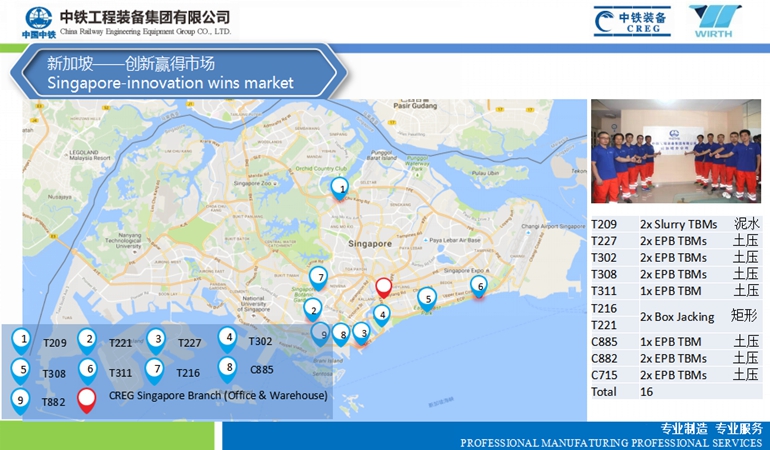770x450 pixels.
Task: Click legend pin 8 beside C885
Action: 228,370
